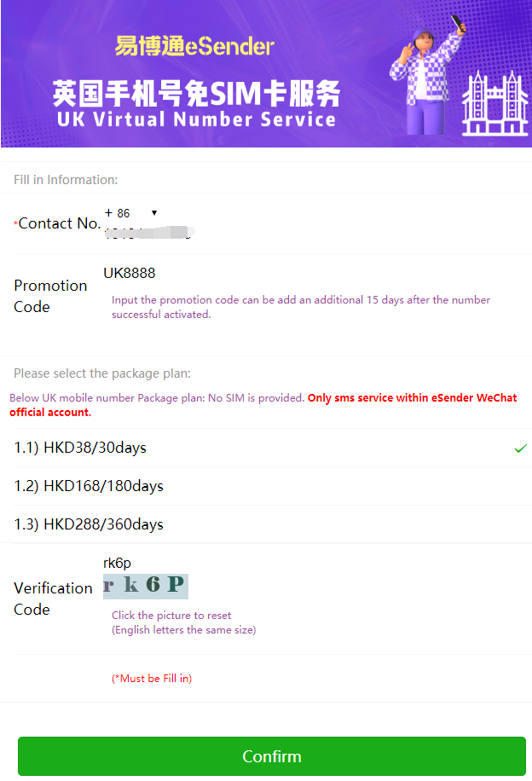Click the eSender logo in banner
The height and width of the screenshot is (781, 532).
point(194,46)
